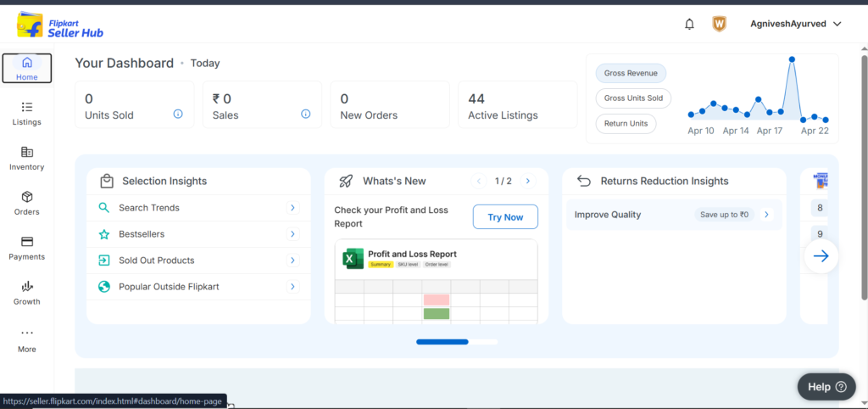Click the Try Now button
Viewport: 868px width, 409px height.
tap(505, 216)
